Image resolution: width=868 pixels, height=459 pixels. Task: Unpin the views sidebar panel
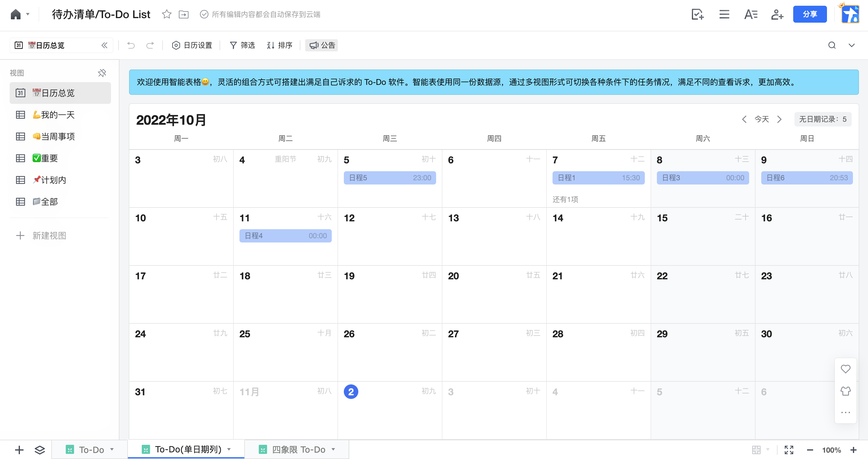coord(102,73)
